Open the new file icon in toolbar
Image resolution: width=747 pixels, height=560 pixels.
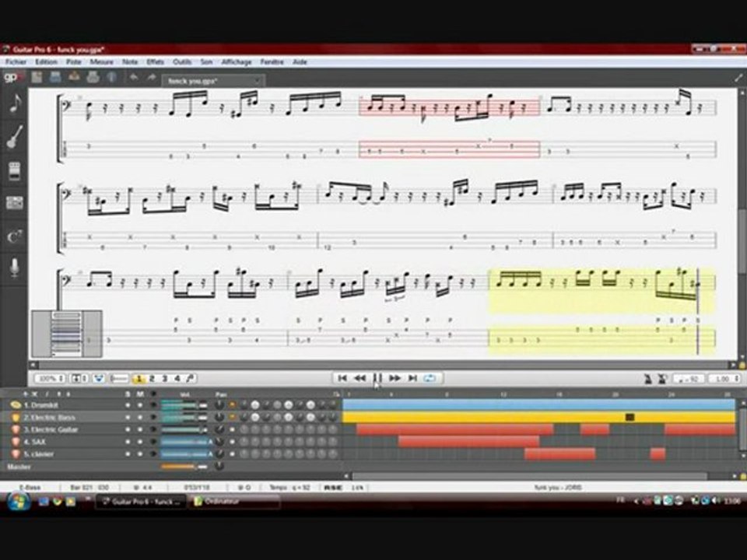click(37, 77)
